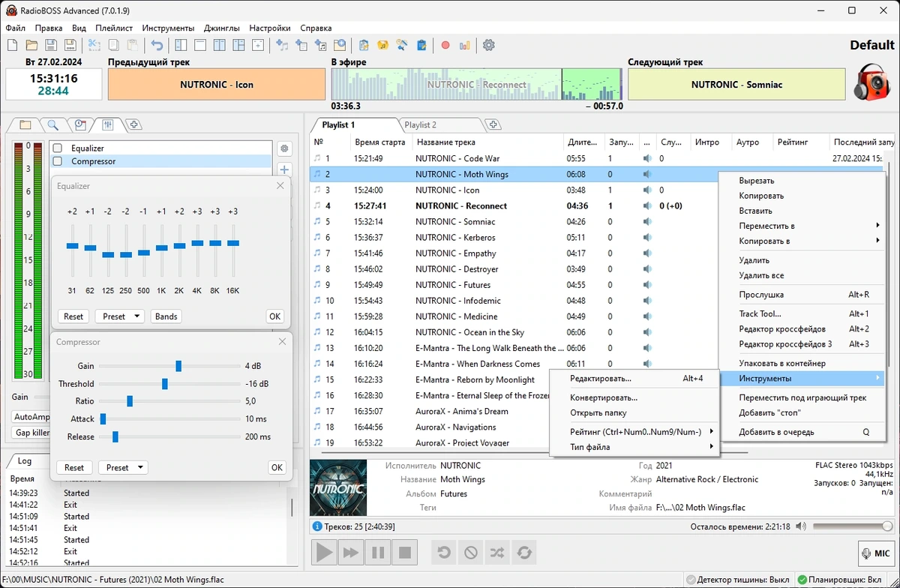Enable the Compressor checkbox
The image size is (900, 588).
(57, 161)
